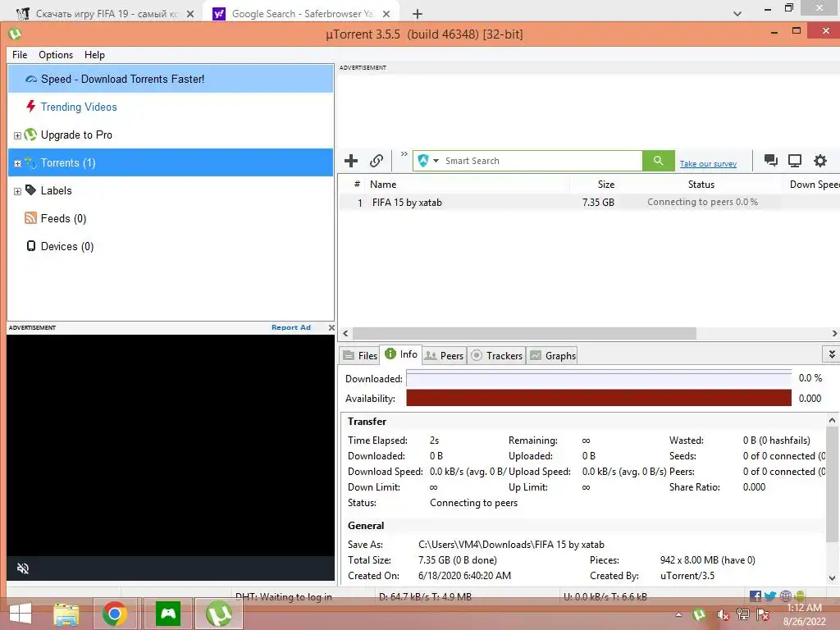Expand the Torrents (1) tree node
The height and width of the screenshot is (630, 840).
(17, 163)
